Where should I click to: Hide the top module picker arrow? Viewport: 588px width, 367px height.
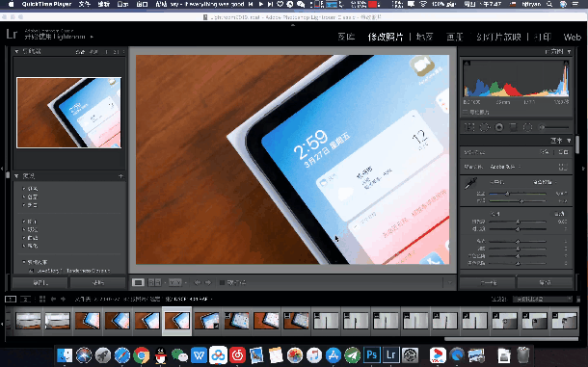click(x=293, y=25)
